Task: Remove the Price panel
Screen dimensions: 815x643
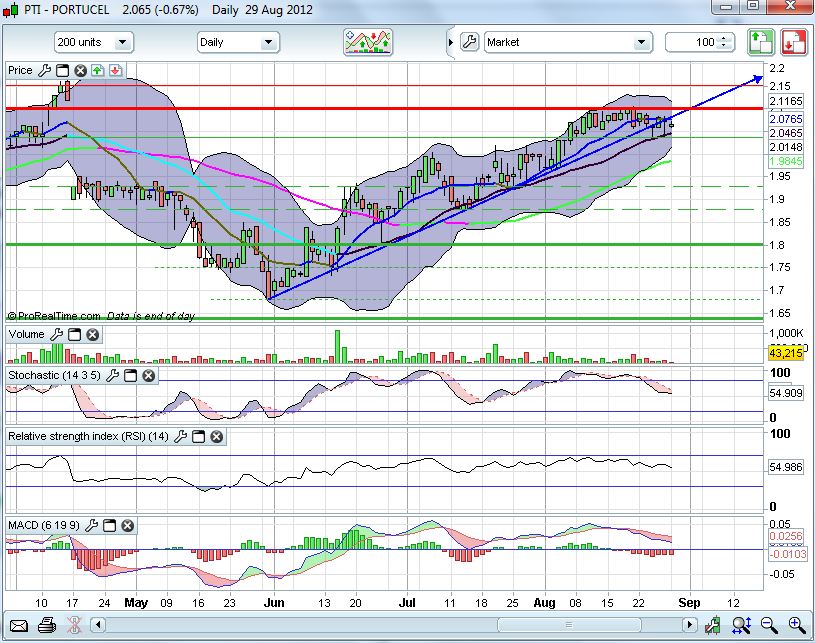Action: click(x=80, y=70)
